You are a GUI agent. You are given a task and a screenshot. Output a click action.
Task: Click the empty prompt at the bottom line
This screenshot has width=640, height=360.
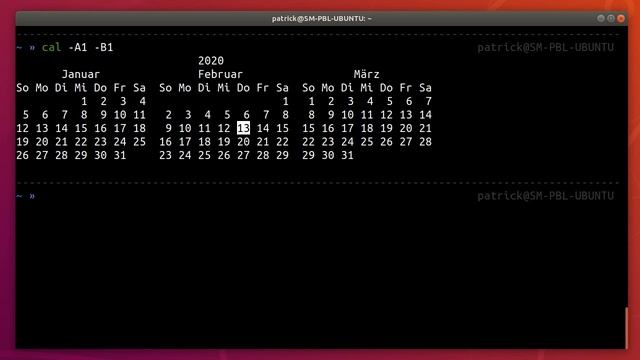[x=26, y=196]
